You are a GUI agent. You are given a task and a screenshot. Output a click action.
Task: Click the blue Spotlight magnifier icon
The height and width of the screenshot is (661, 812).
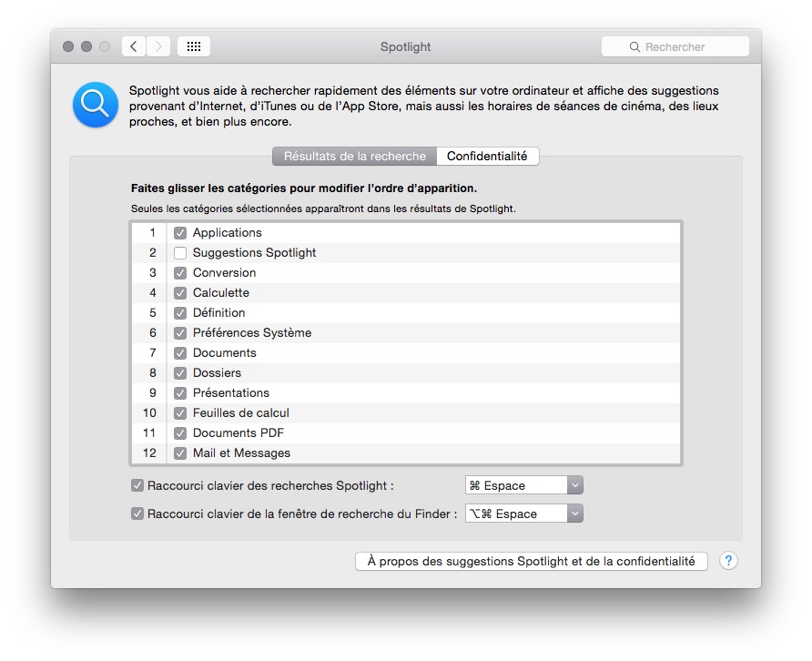pos(96,105)
